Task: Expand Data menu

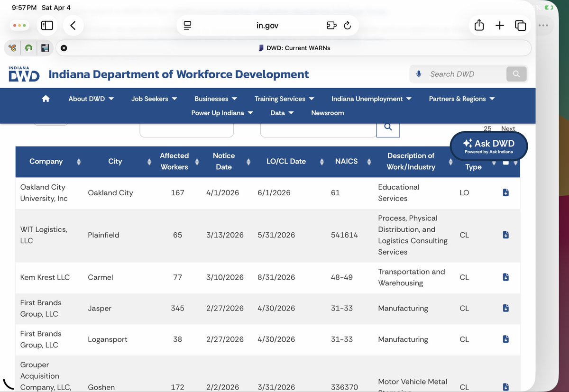Action: 282,113
